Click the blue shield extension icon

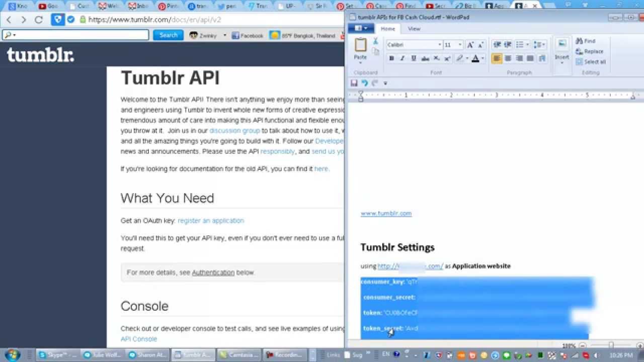pos(58,20)
